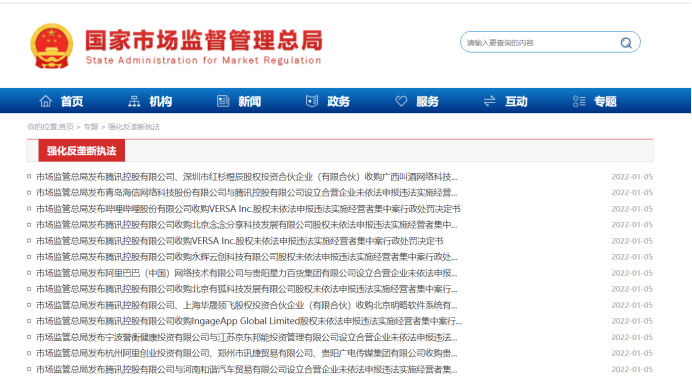Open the 新闻 navigation menu item
The height and width of the screenshot is (380, 692).
pos(250,102)
